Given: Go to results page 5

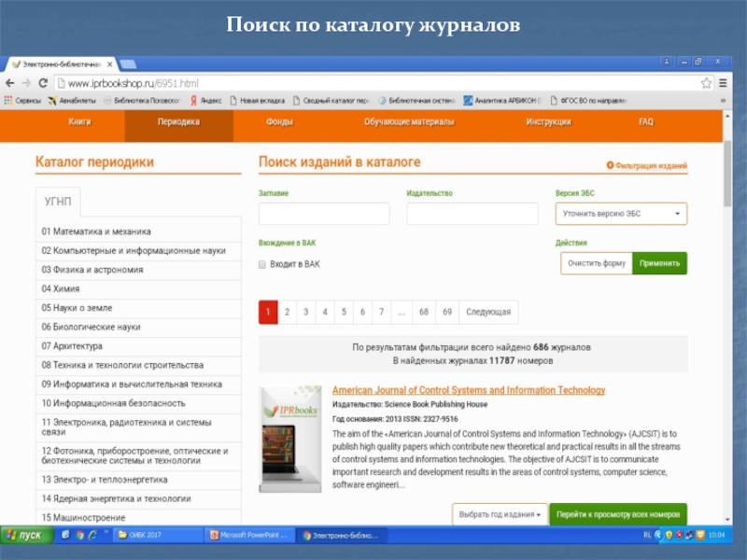Looking at the screenshot, I should (344, 312).
